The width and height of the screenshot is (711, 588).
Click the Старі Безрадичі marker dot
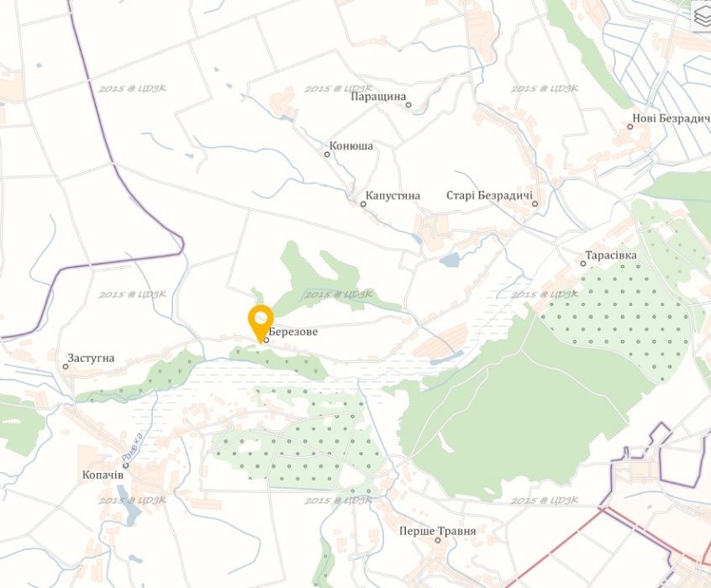click(535, 204)
